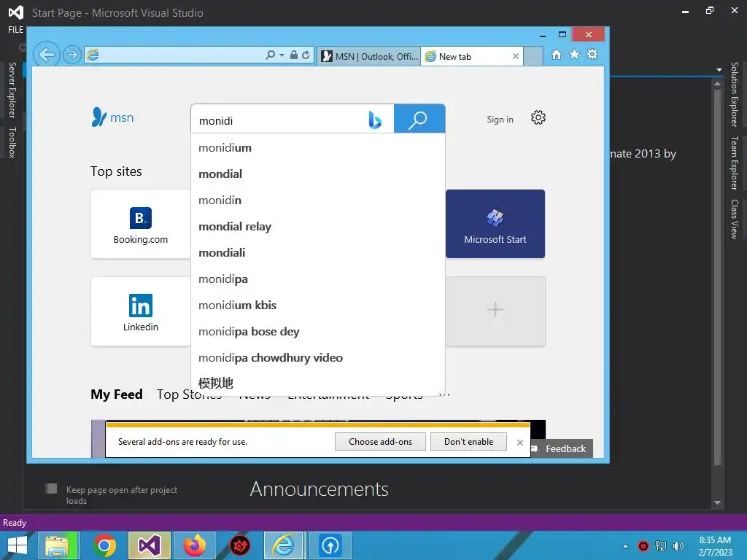The height and width of the screenshot is (560, 747).
Task: Click the security lock icon in address bar
Action: pyautogui.click(x=294, y=55)
